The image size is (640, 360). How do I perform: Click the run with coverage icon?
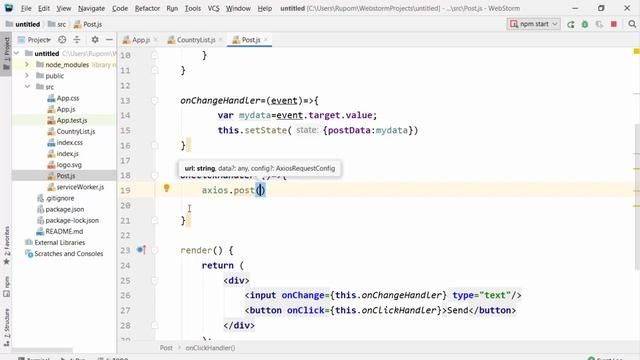coord(599,24)
